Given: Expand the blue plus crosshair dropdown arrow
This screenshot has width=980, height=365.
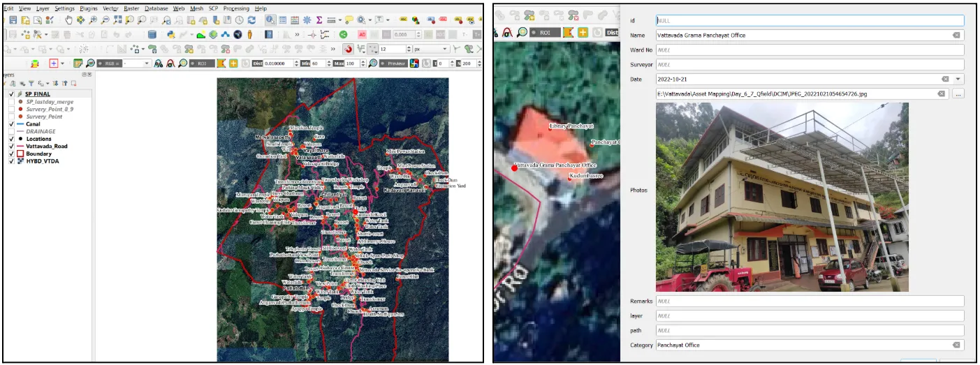Looking at the screenshot, I should (62, 64).
